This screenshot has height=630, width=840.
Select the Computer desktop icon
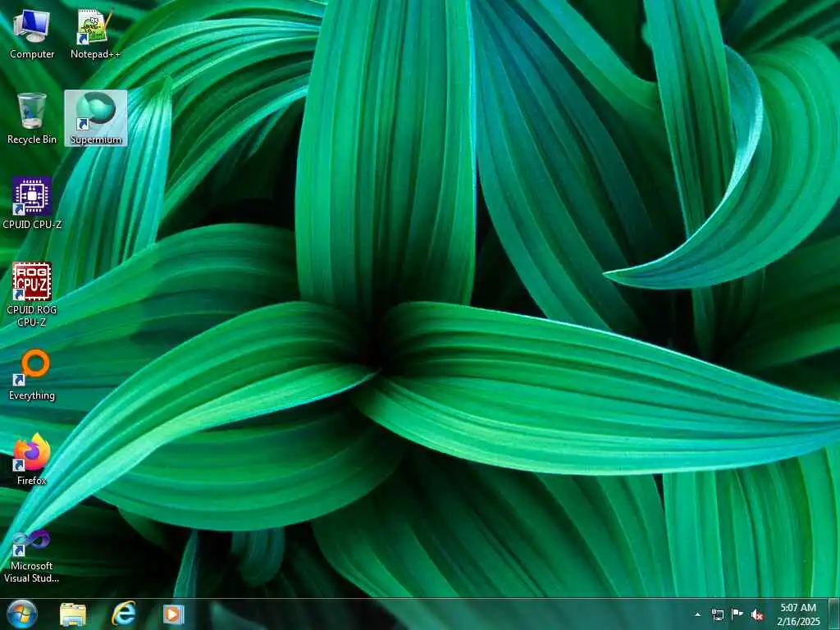pos(32,34)
